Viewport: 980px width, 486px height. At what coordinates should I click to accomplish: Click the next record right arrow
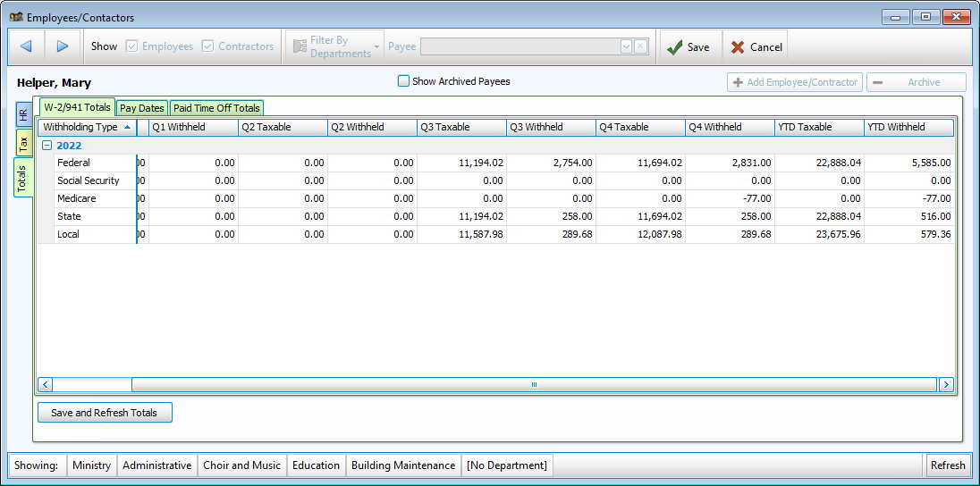coord(63,46)
